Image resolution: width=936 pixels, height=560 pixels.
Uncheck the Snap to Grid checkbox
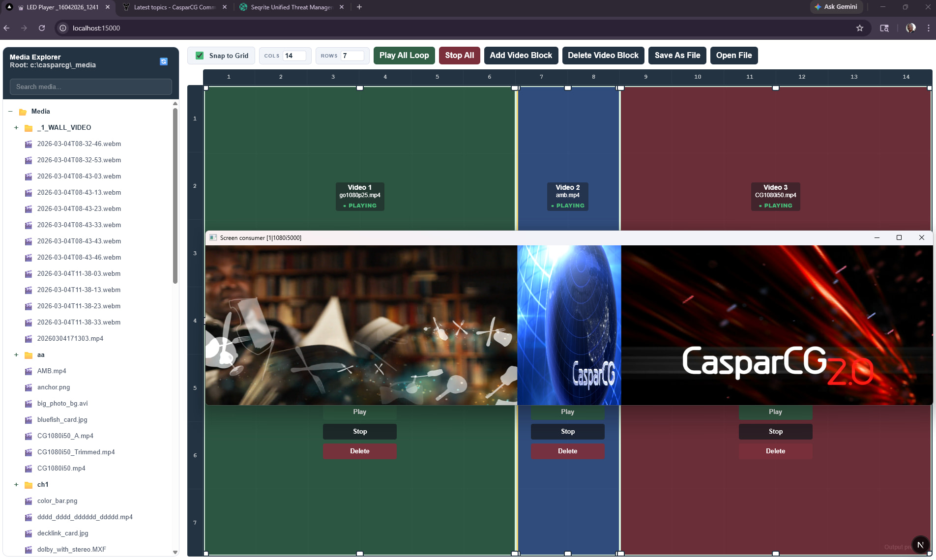click(200, 56)
